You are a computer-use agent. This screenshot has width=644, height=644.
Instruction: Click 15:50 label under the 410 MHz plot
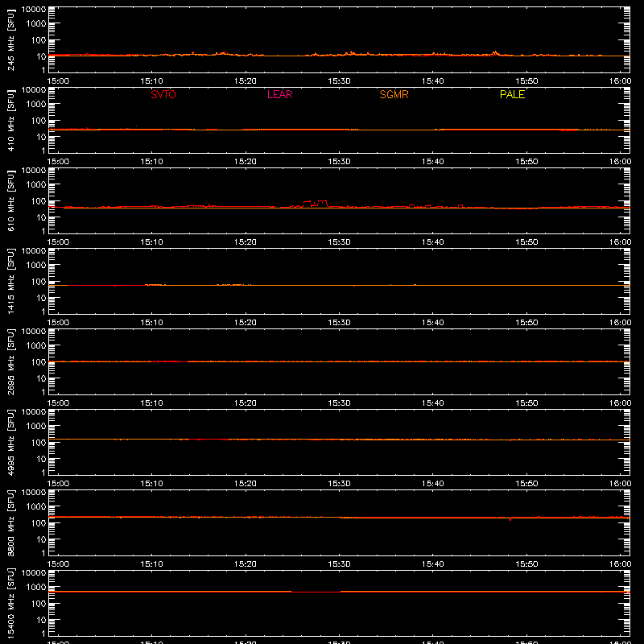[x=526, y=162]
